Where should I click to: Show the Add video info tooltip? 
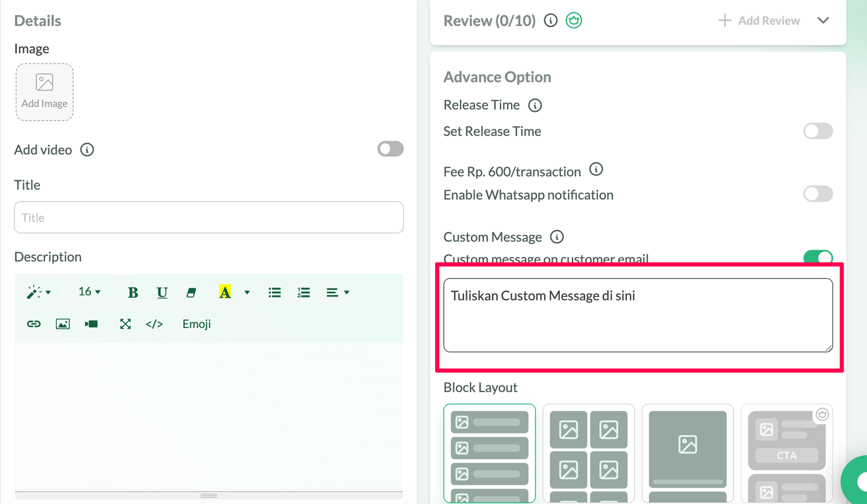[87, 150]
